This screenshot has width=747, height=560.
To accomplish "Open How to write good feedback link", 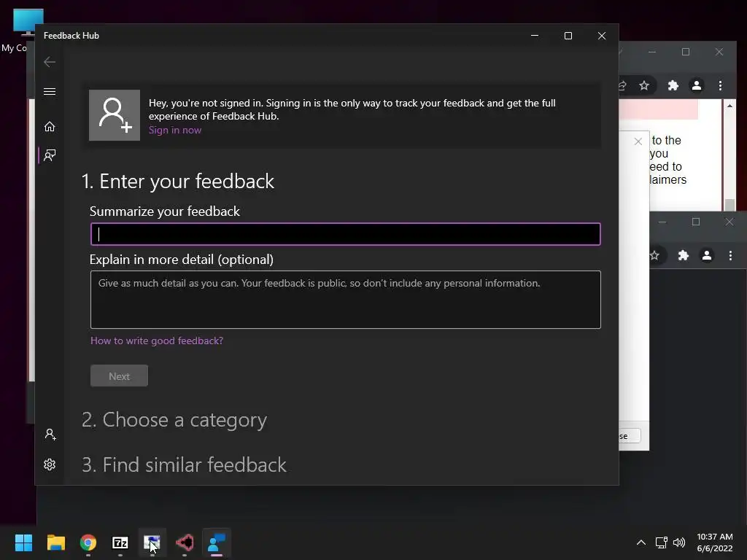I will (157, 341).
